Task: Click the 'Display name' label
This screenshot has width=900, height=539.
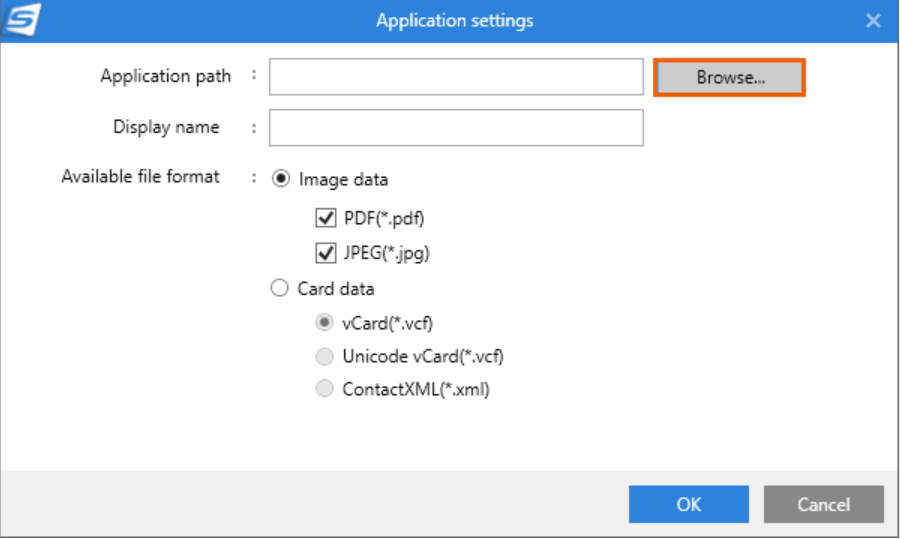Action: click(x=166, y=127)
